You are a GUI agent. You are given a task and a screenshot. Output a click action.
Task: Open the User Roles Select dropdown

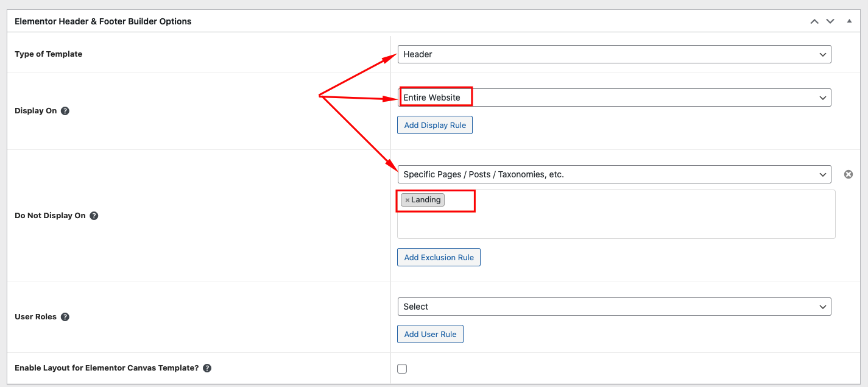pyautogui.click(x=614, y=307)
